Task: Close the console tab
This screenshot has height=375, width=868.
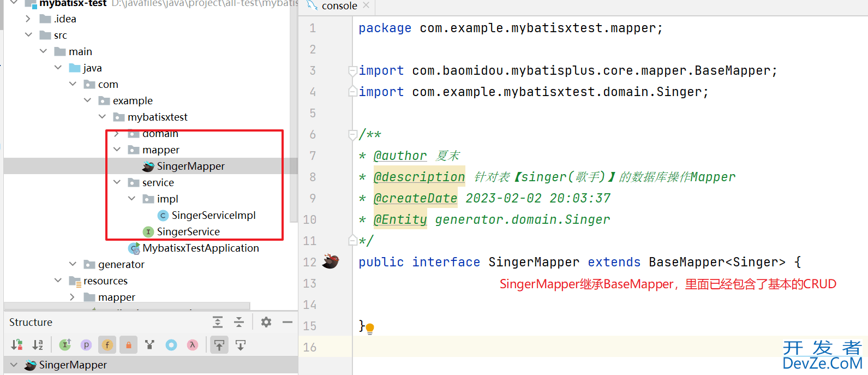Action: click(366, 5)
